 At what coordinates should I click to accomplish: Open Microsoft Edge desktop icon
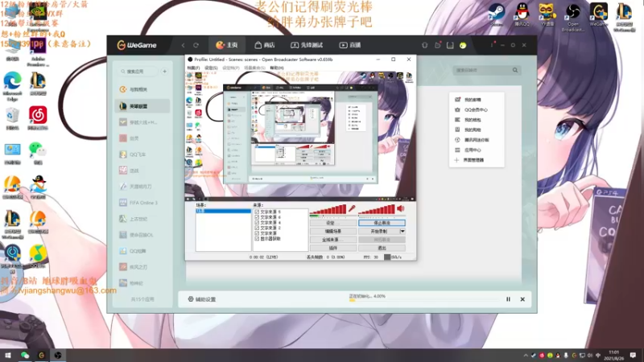click(12, 86)
